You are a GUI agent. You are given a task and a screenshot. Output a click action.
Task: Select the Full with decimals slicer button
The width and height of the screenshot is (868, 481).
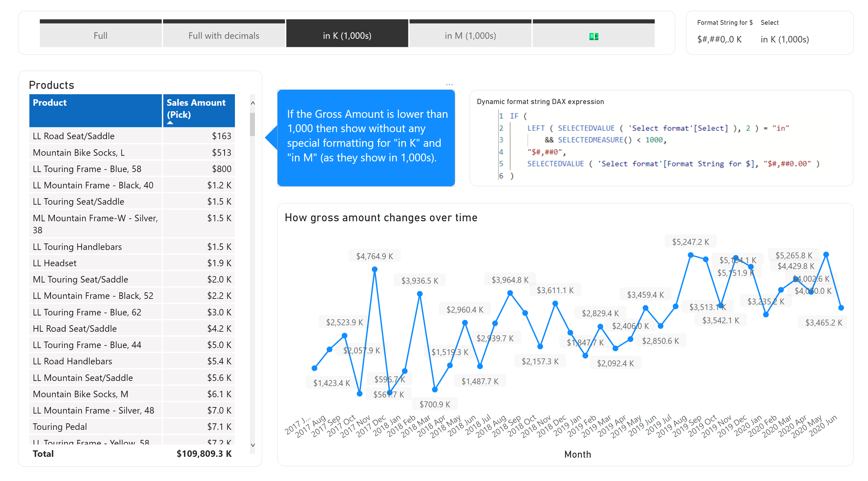pyautogui.click(x=224, y=33)
